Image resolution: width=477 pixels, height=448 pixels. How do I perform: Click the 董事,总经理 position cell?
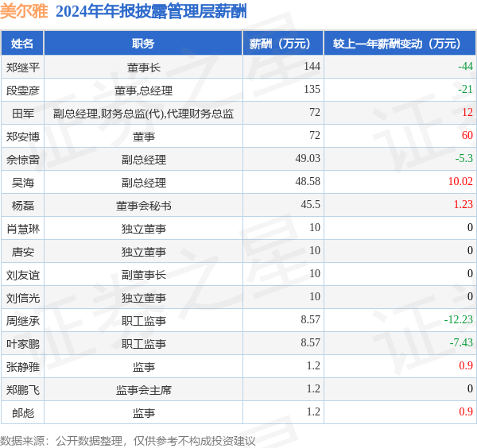point(144,91)
